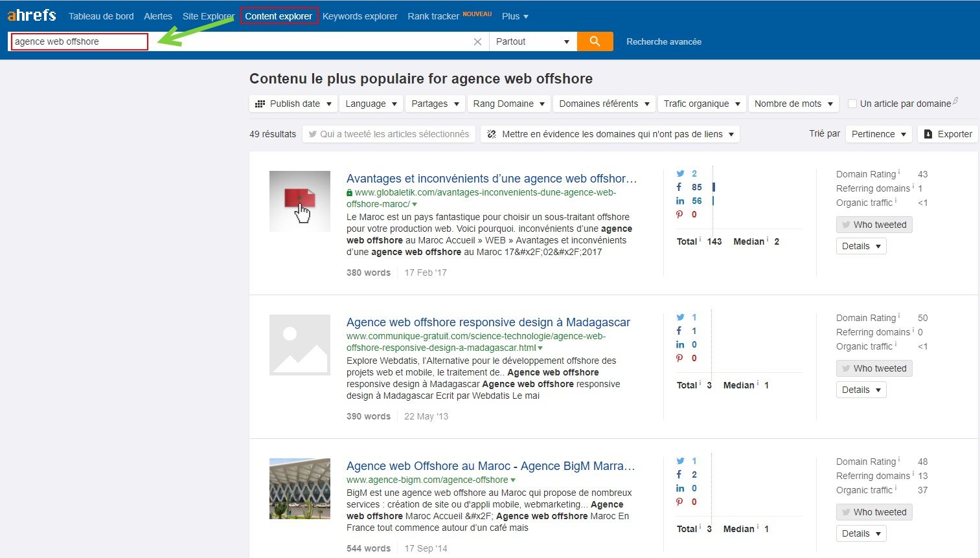The width and height of the screenshot is (980, 558).
Task: Open Agence web offshore responsive design title
Action: (488, 322)
